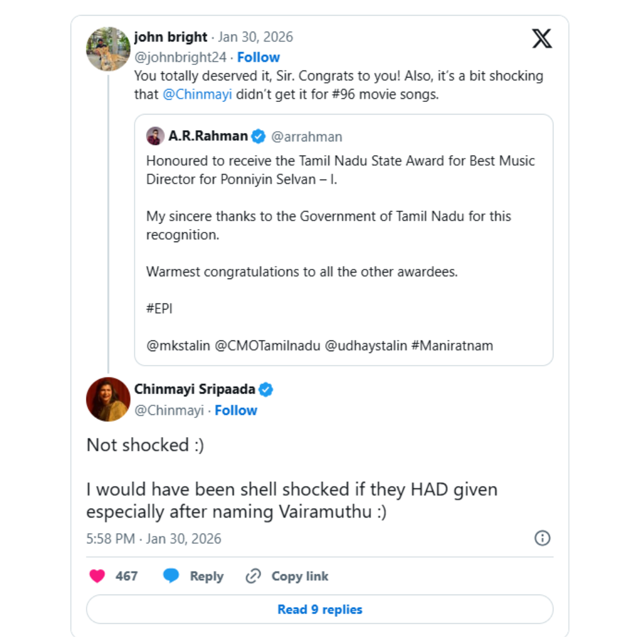This screenshot has height=644, width=644.
Task: Click Chinmayi Sripaada's profile picture
Action: pyautogui.click(x=108, y=400)
